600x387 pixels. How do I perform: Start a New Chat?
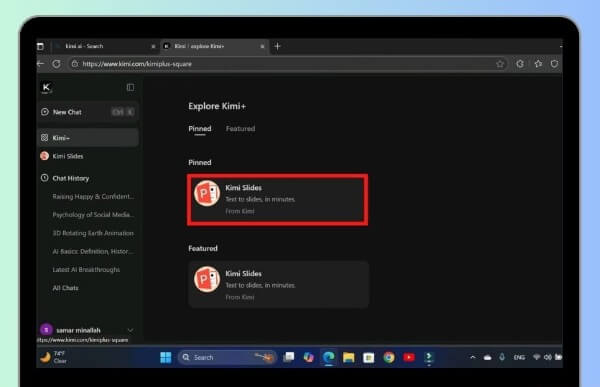(x=88, y=112)
